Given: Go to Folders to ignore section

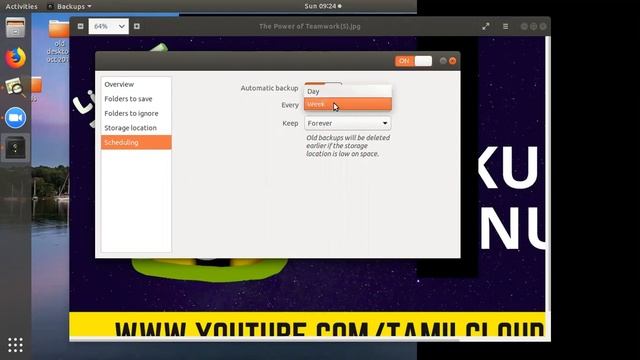Looking at the screenshot, I should (136, 113).
